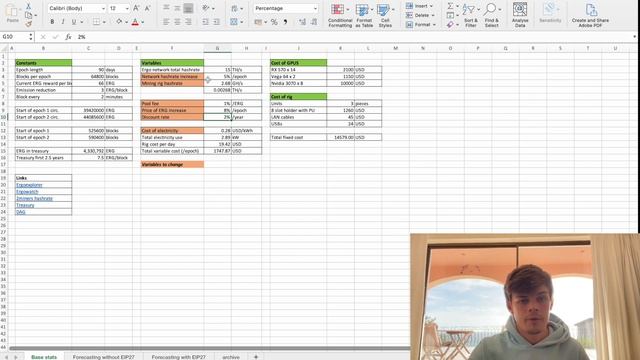
Task: Toggle italic formatting
Action: pos(63,22)
